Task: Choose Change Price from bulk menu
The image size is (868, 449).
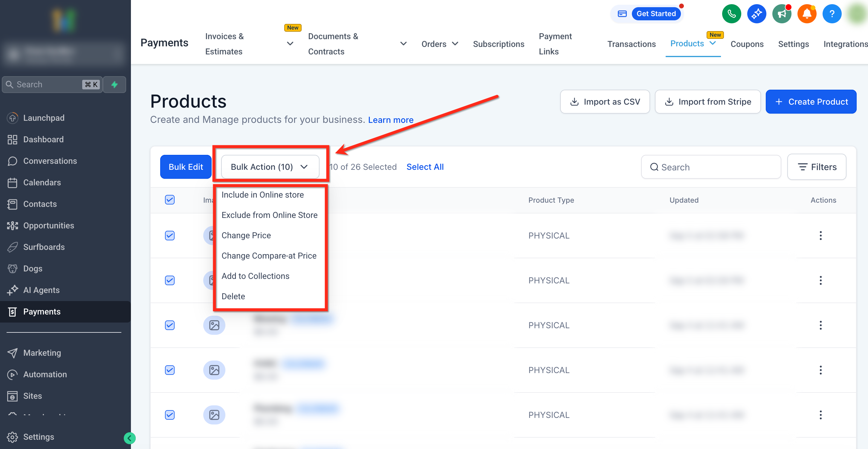Action: [246, 235]
